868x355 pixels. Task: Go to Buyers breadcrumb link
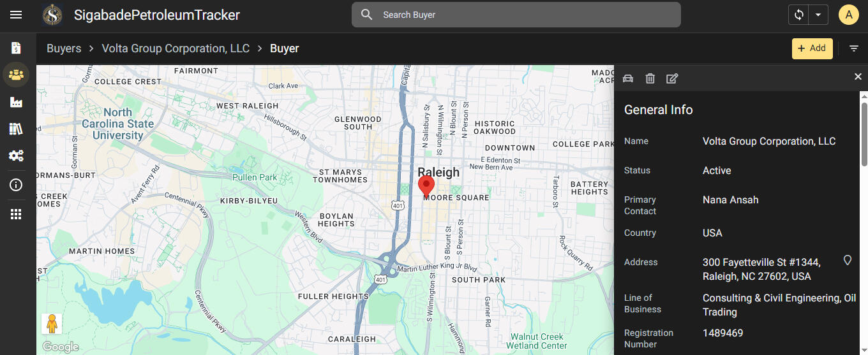(x=64, y=48)
